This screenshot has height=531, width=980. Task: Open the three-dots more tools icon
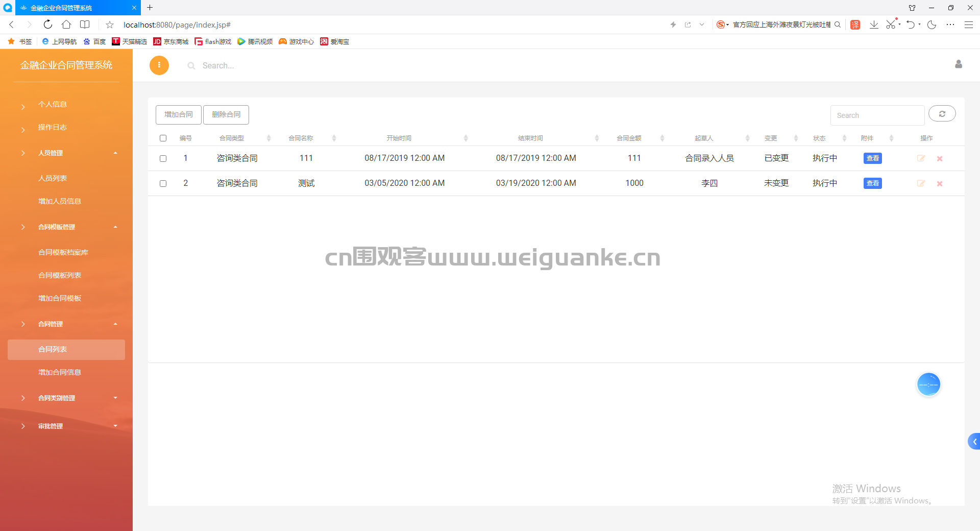tap(950, 25)
